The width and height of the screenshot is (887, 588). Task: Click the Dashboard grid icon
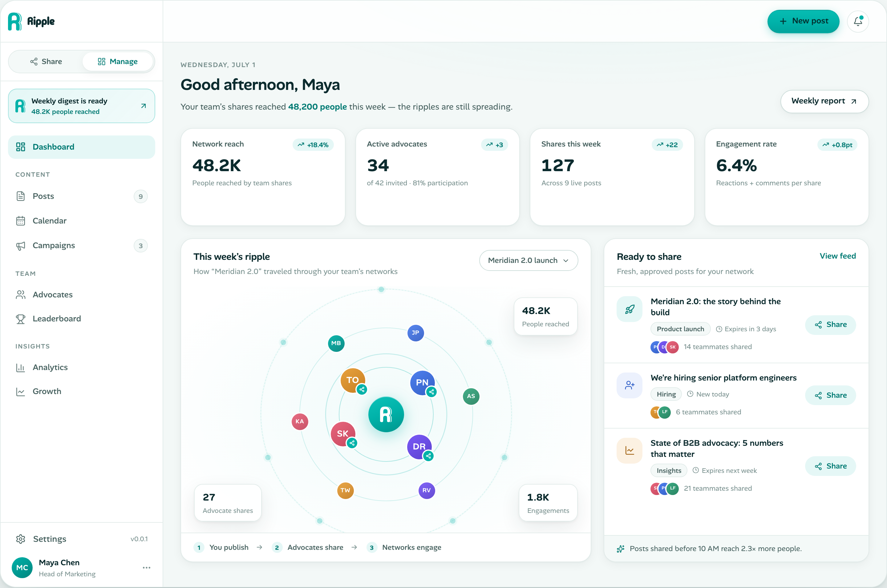click(21, 147)
